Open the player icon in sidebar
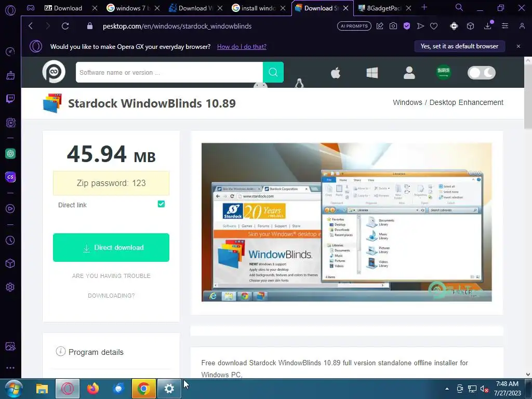Screen dimensions: 532x399 (x=10, y=209)
